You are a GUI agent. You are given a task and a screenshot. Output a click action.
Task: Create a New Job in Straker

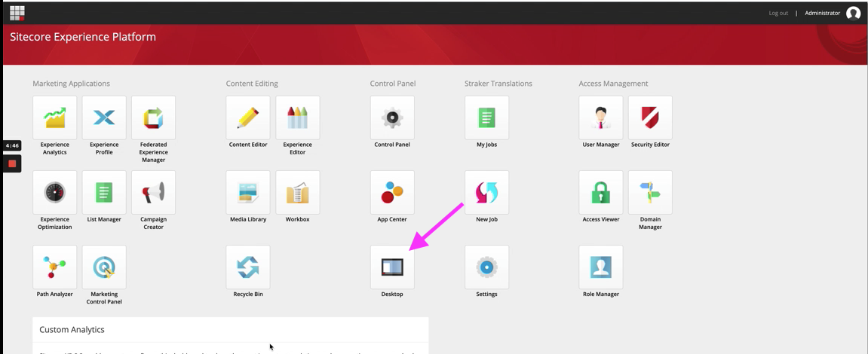(486, 193)
